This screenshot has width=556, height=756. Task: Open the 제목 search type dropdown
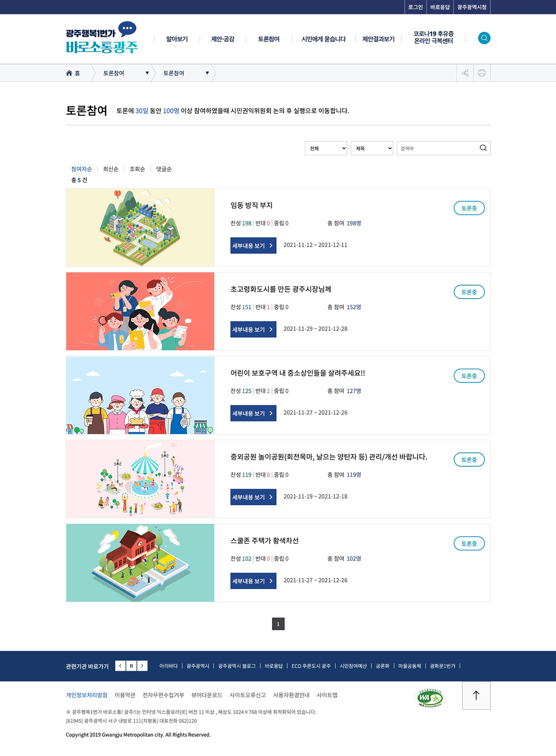pyautogui.click(x=372, y=148)
